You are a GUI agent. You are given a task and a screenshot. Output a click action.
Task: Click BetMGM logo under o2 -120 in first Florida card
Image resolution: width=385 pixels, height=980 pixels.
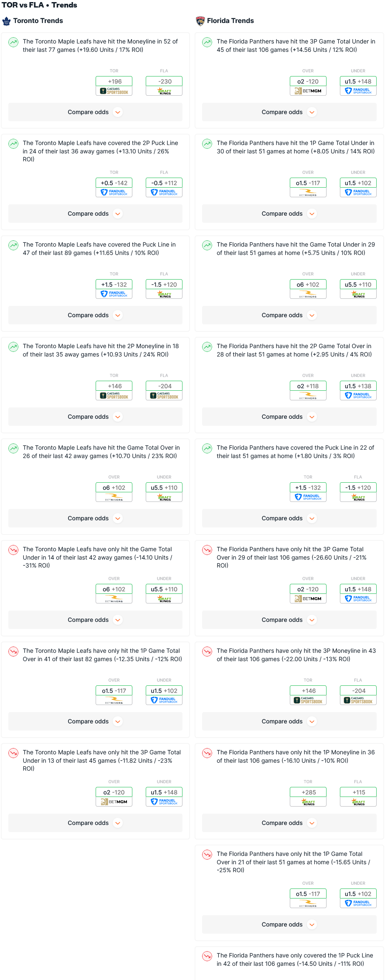[308, 91]
